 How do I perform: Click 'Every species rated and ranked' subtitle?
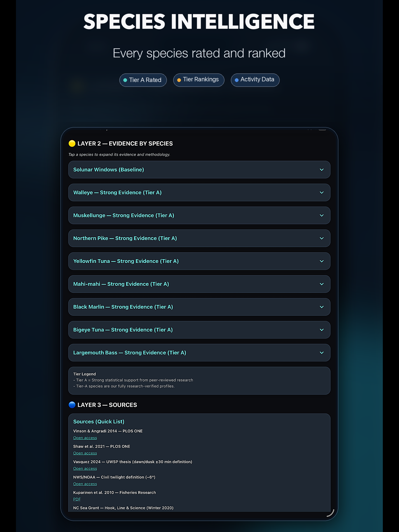pyautogui.click(x=199, y=53)
